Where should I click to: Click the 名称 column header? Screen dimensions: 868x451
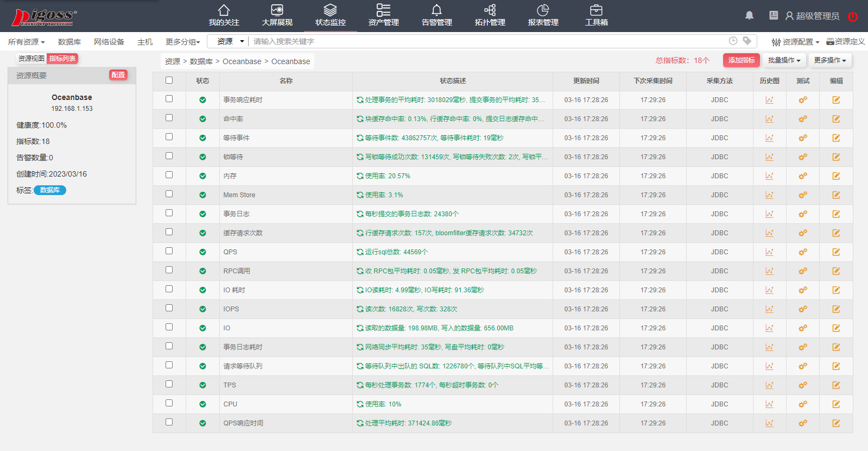(x=286, y=81)
